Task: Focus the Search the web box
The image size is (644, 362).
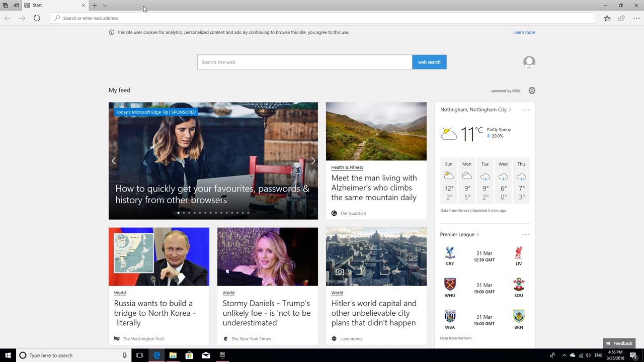Action: click(x=304, y=62)
